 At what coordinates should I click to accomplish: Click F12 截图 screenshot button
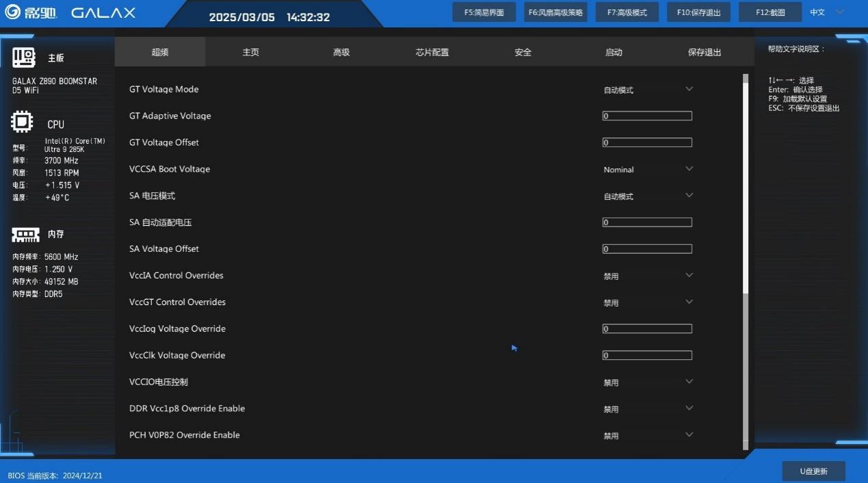[x=770, y=12]
